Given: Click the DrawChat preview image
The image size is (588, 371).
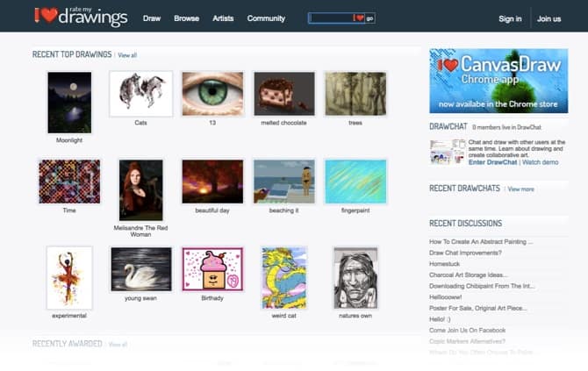Looking at the screenshot, I should [x=448, y=152].
